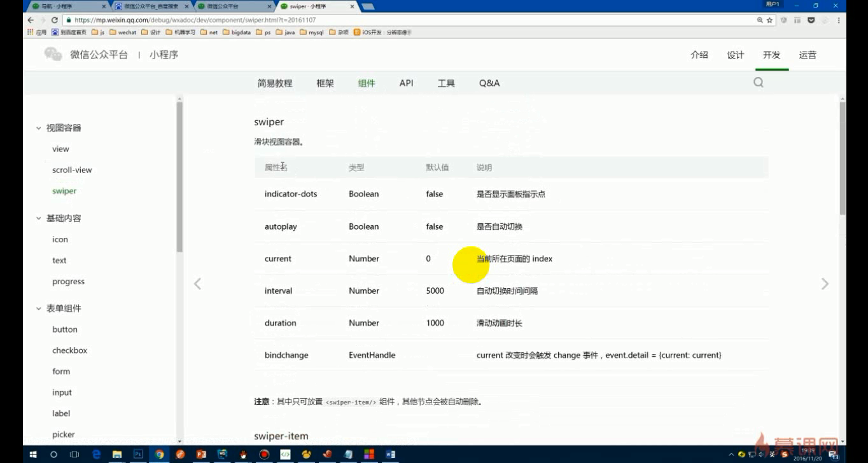The height and width of the screenshot is (463, 868).
Task: Go to the previous page with the left arrow
Action: [197, 284]
